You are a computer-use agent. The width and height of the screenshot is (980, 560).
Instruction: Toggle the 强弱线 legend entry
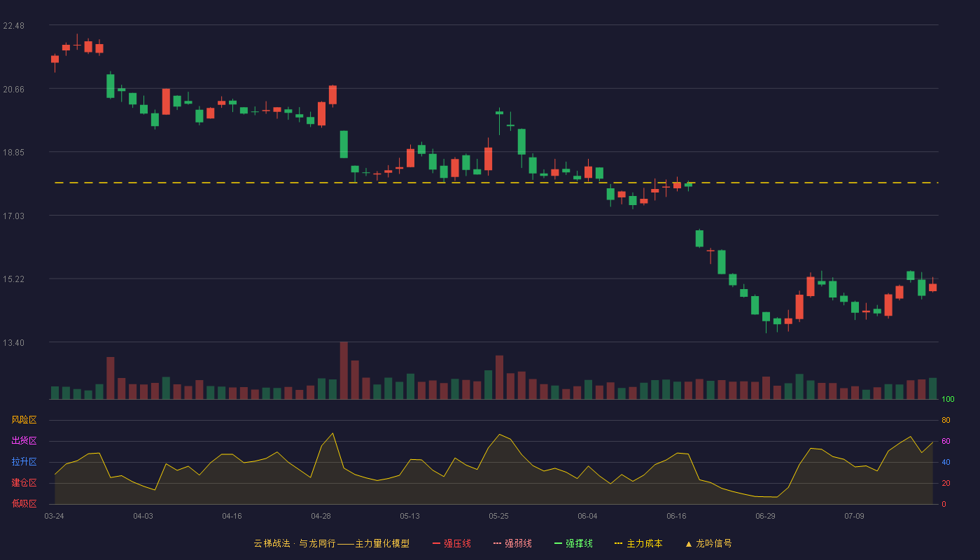(x=512, y=543)
